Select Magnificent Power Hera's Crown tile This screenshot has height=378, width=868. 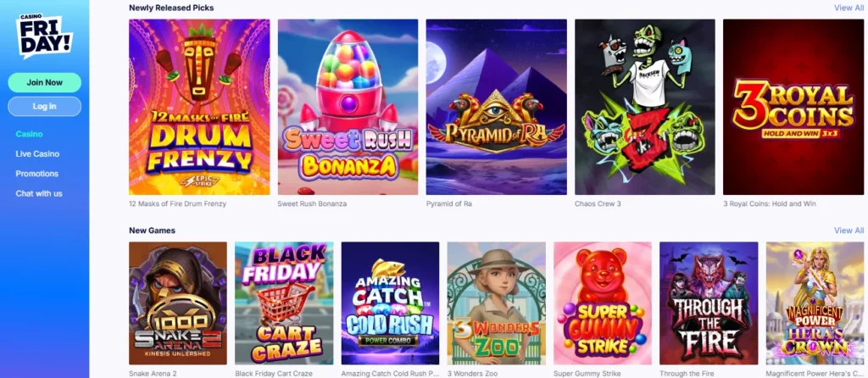815,303
